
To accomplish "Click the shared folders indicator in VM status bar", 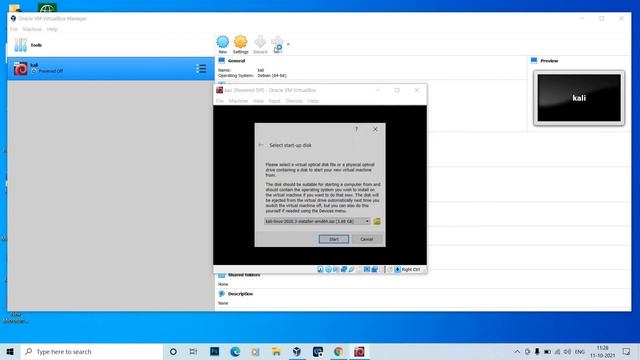I will coord(359,269).
